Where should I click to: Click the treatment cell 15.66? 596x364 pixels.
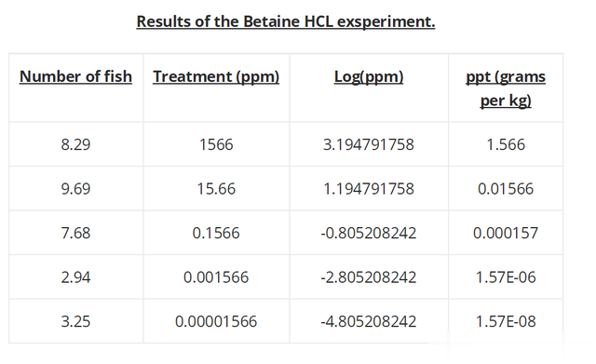point(216,188)
